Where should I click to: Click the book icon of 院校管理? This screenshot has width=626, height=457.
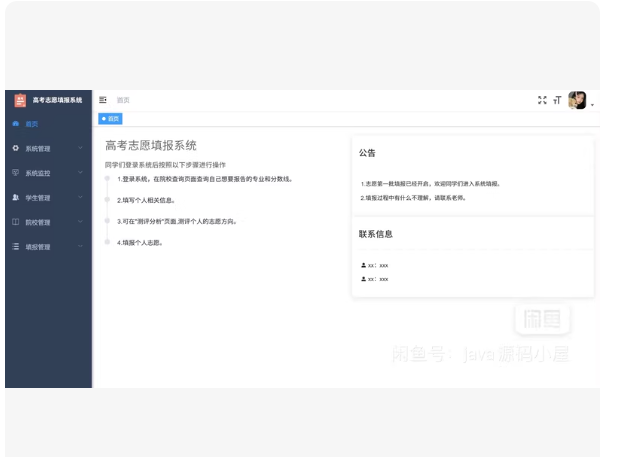16,222
